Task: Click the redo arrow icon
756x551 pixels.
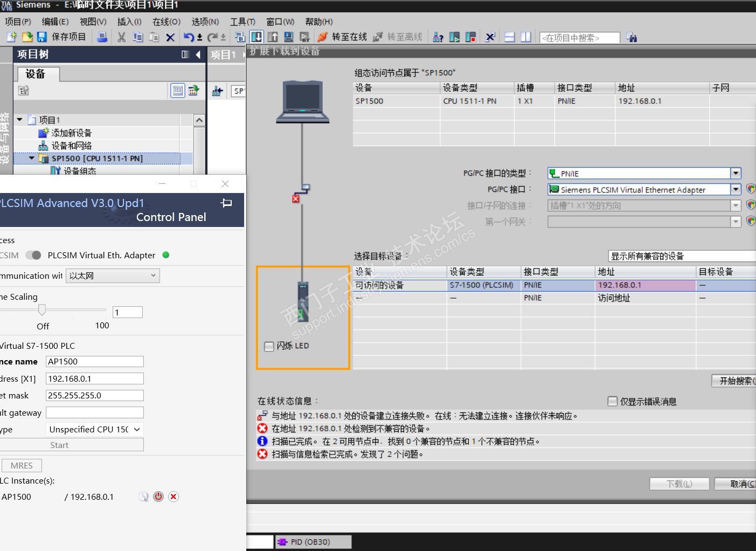Action: [x=212, y=37]
